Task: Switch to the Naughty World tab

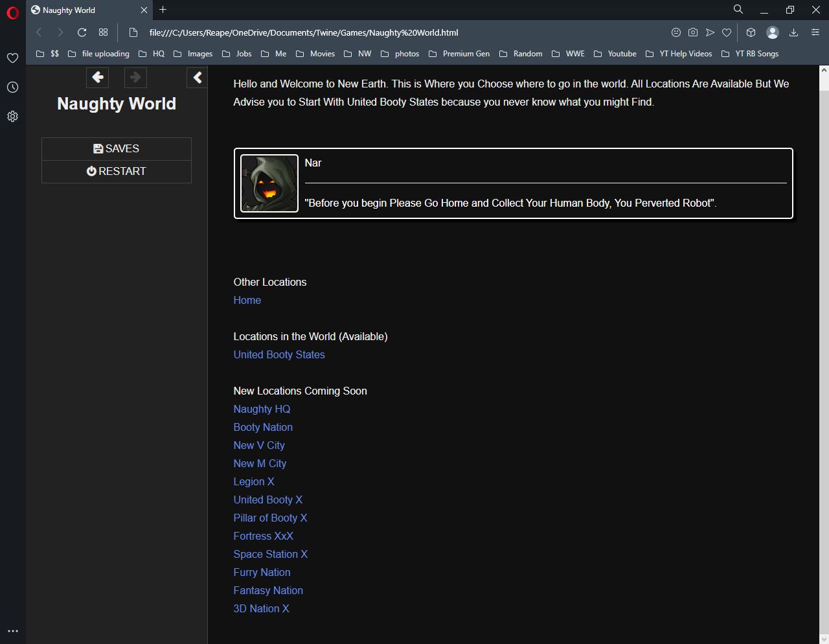Action: tap(84, 10)
